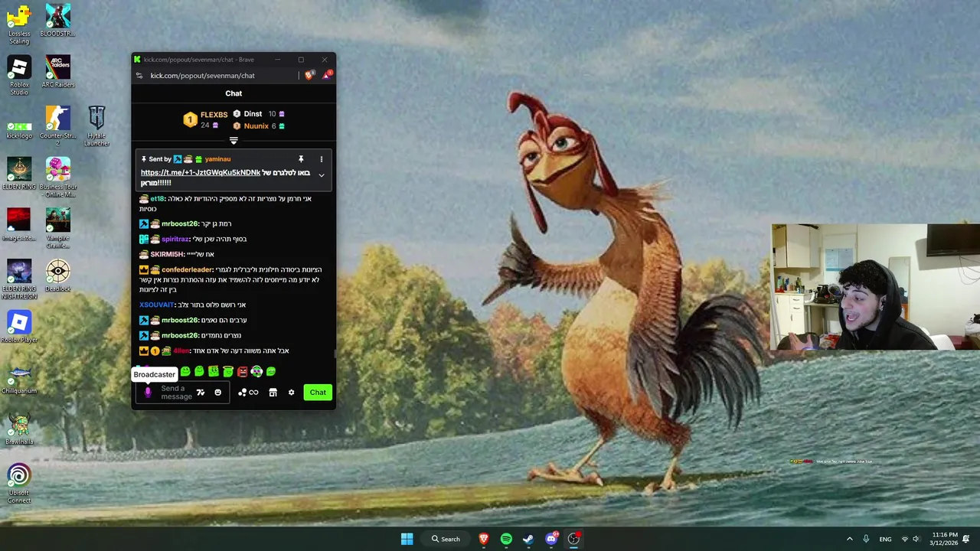Open the BLOODSTRIKE desktop icon
980x551 pixels.
57,21
